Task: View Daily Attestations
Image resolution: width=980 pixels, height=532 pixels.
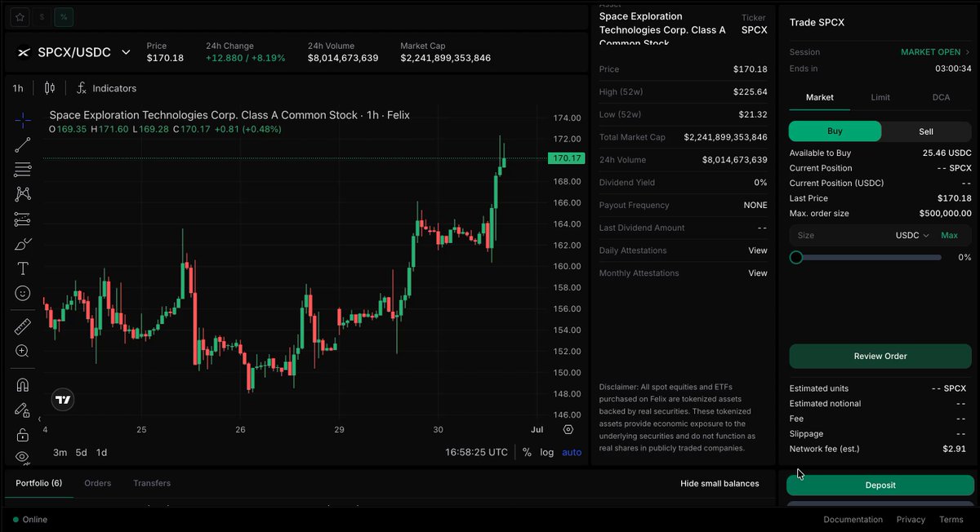Action: pyautogui.click(x=758, y=250)
